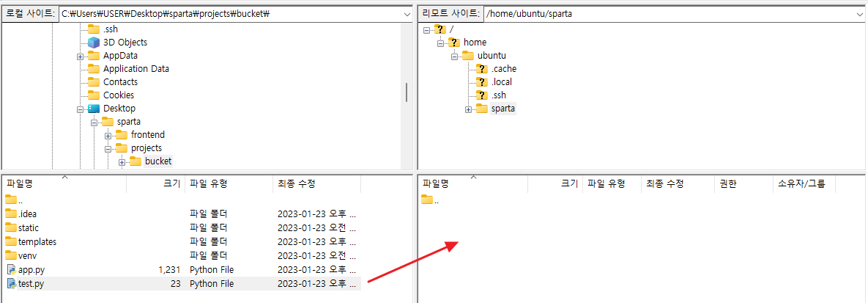Select the test.py file name

point(31,284)
